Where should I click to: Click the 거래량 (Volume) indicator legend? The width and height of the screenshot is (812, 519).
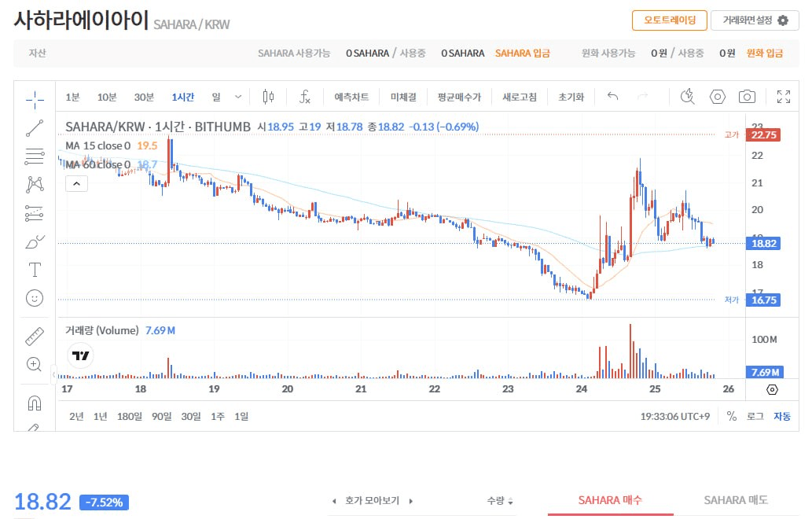tap(101, 330)
